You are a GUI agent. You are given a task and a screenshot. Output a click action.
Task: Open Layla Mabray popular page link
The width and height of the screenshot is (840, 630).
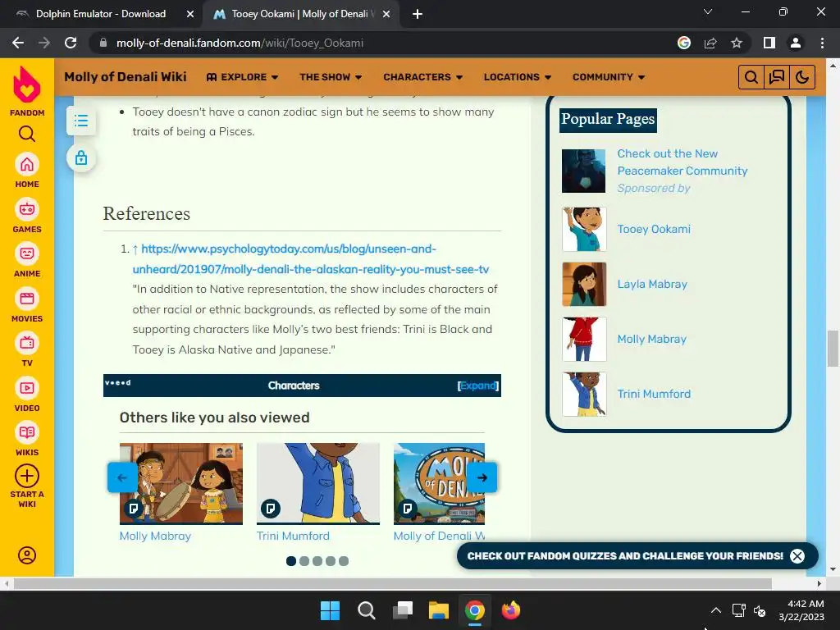coord(652,285)
